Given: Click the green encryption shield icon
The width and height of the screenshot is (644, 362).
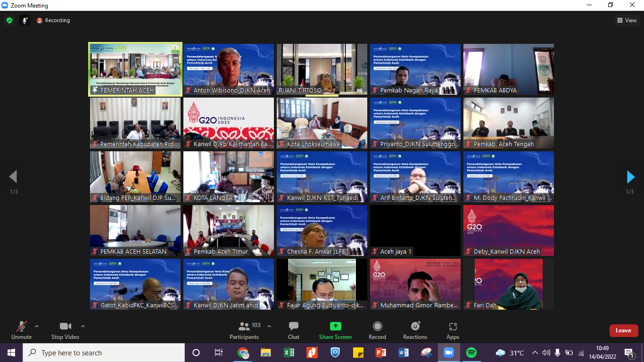Looking at the screenshot, I should (x=9, y=20).
